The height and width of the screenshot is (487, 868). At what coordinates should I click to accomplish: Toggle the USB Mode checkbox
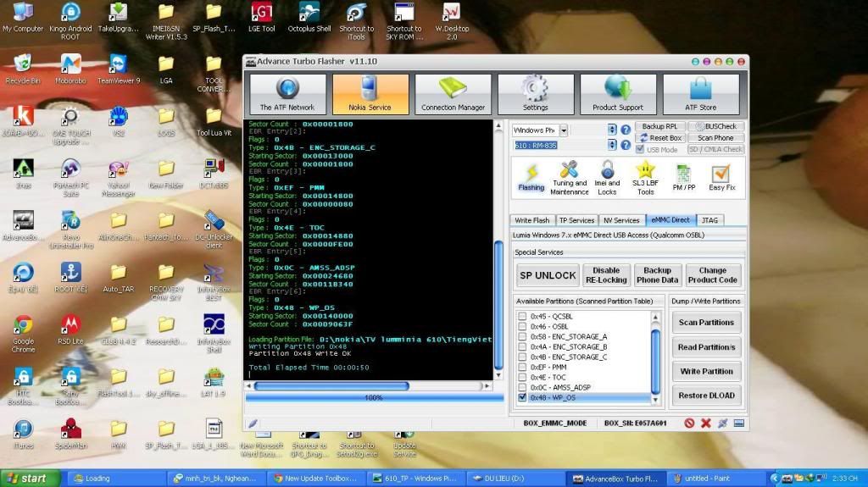coord(640,149)
